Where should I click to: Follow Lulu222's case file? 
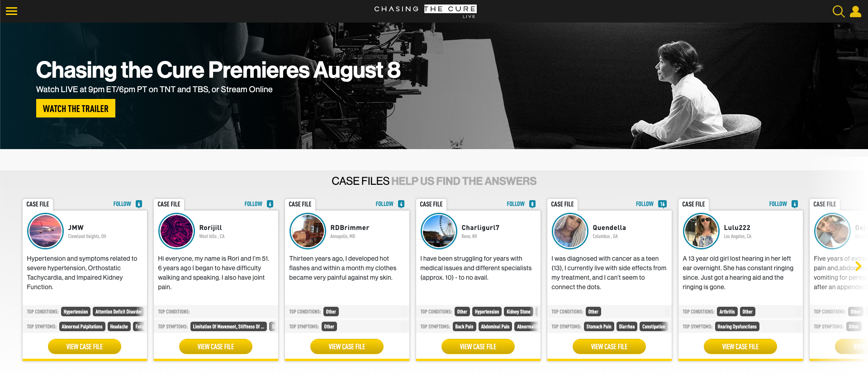click(x=778, y=204)
